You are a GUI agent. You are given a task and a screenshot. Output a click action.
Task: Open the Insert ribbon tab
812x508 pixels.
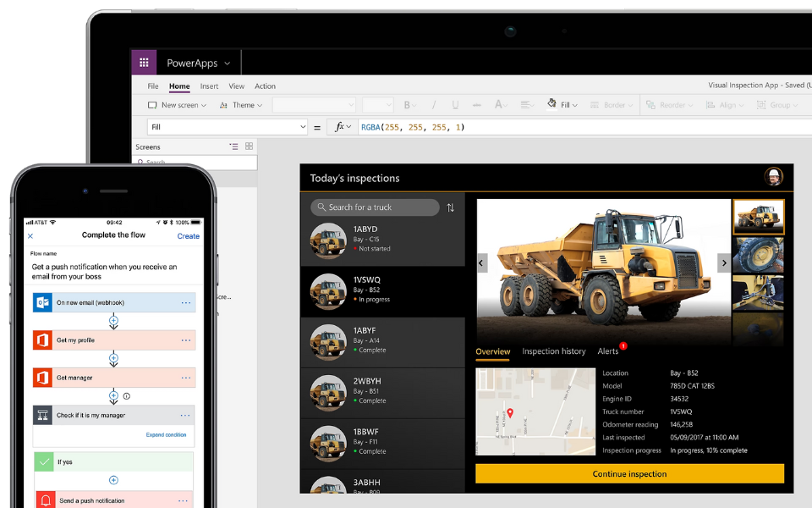209,86
